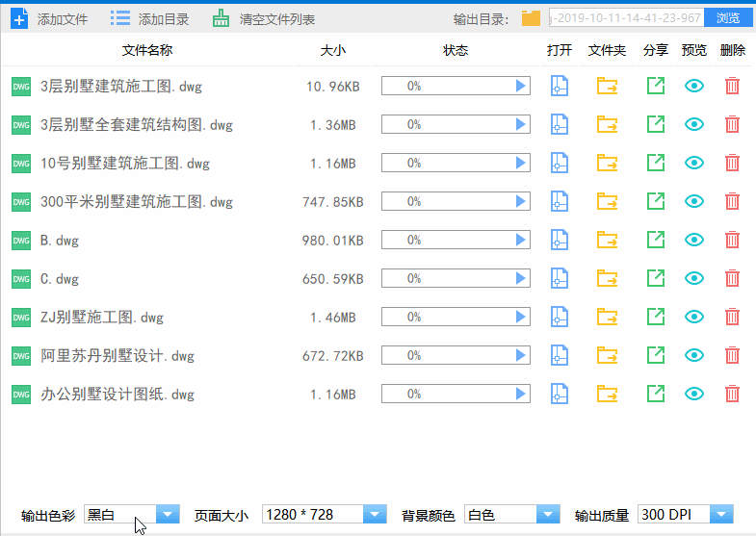Click 清空文件列表 to clear the file list

[x=264, y=19]
